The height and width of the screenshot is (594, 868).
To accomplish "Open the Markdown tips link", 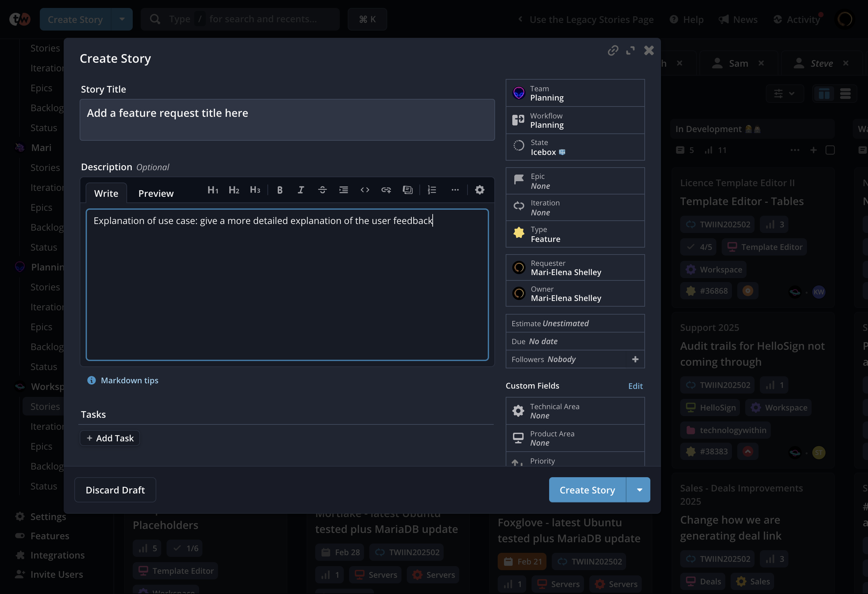I will (129, 380).
